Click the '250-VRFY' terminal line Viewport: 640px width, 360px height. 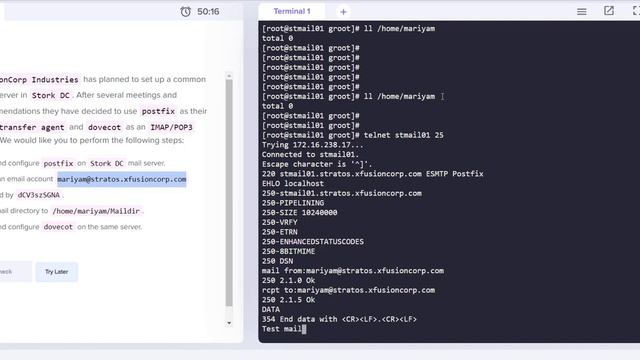[280, 222]
